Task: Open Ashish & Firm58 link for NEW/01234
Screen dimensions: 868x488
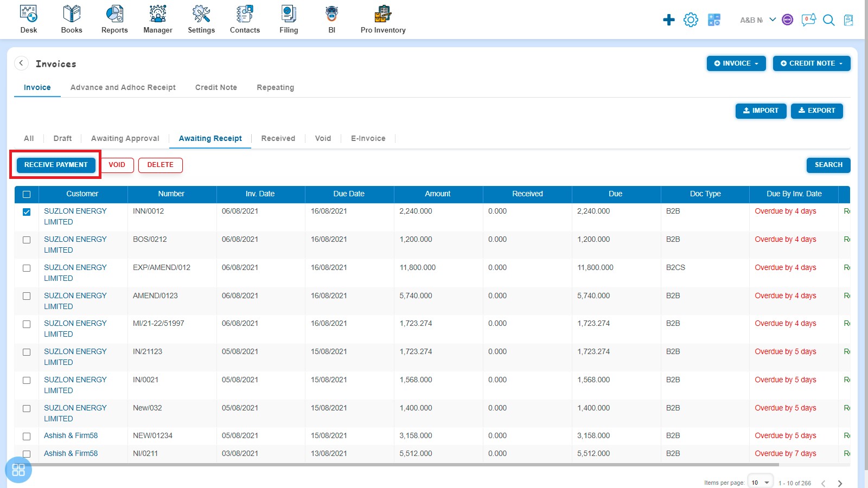Action: pyautogui.click(x=71, y=435)
